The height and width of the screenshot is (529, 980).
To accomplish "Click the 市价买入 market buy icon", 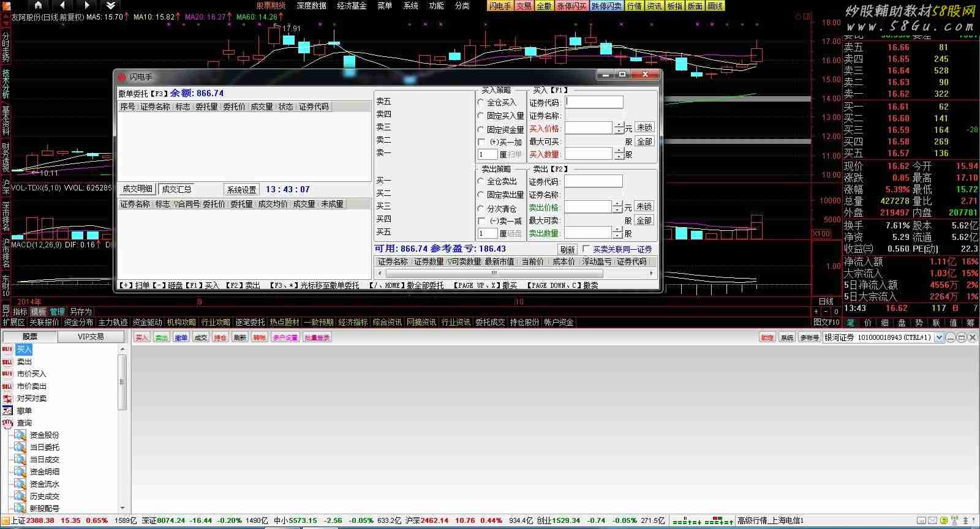I will coord(7,373).
